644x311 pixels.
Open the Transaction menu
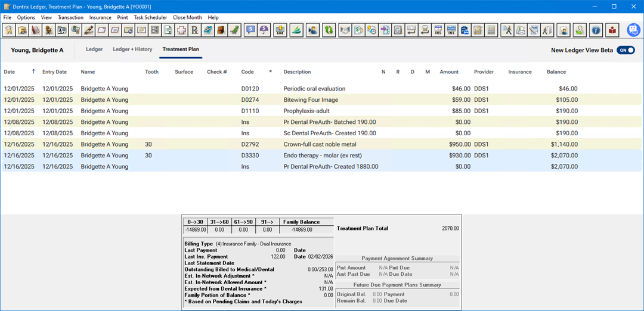tap(70, 17)
